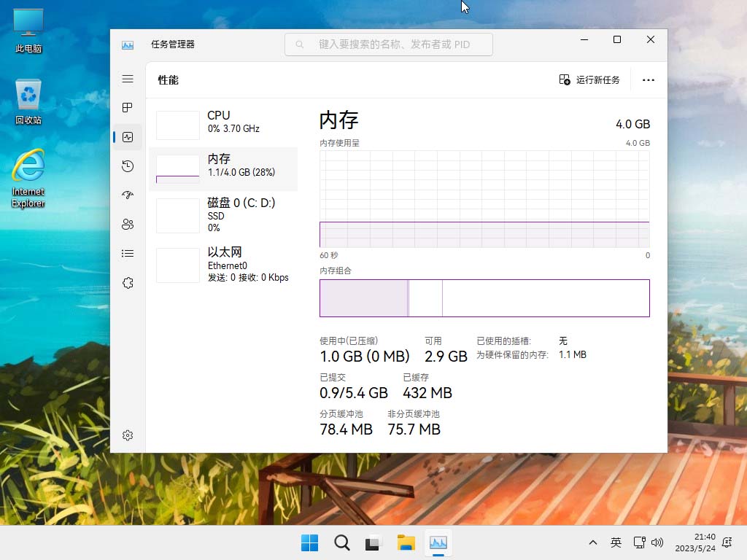Select the CPU performance item
This screenshot has height=560, width=747.
click(x=223, y=125)
